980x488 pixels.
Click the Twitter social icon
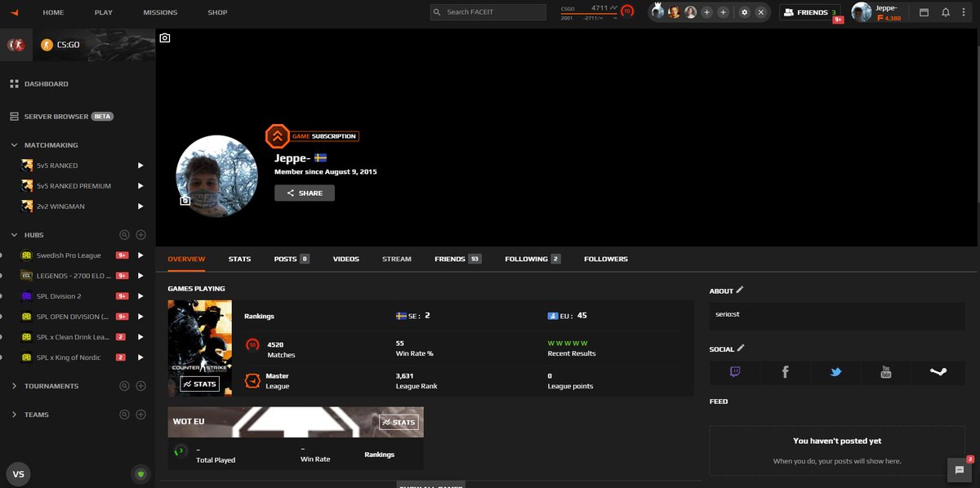pyautogui.click(x=835, y=372)
